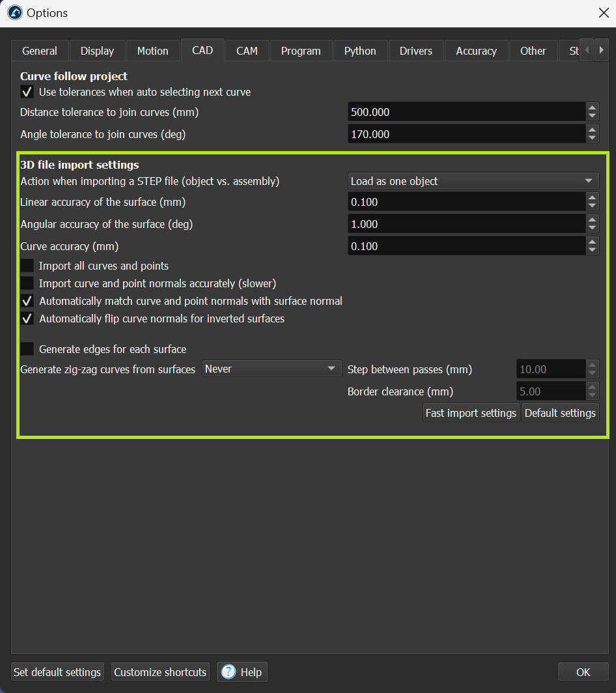Increase linear accuracy with up arrow
The height and width of the screenshot is (693, 616).
point(592,198)
